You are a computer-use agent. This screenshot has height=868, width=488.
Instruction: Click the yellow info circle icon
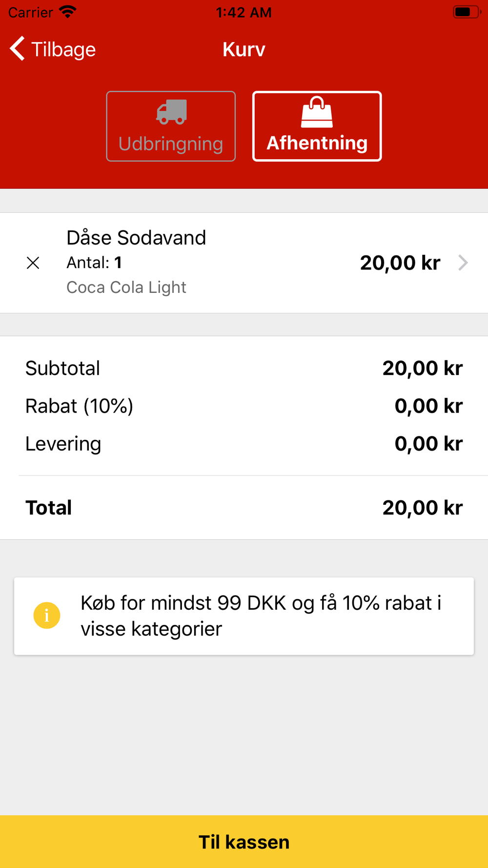click(x=47, y=615)
